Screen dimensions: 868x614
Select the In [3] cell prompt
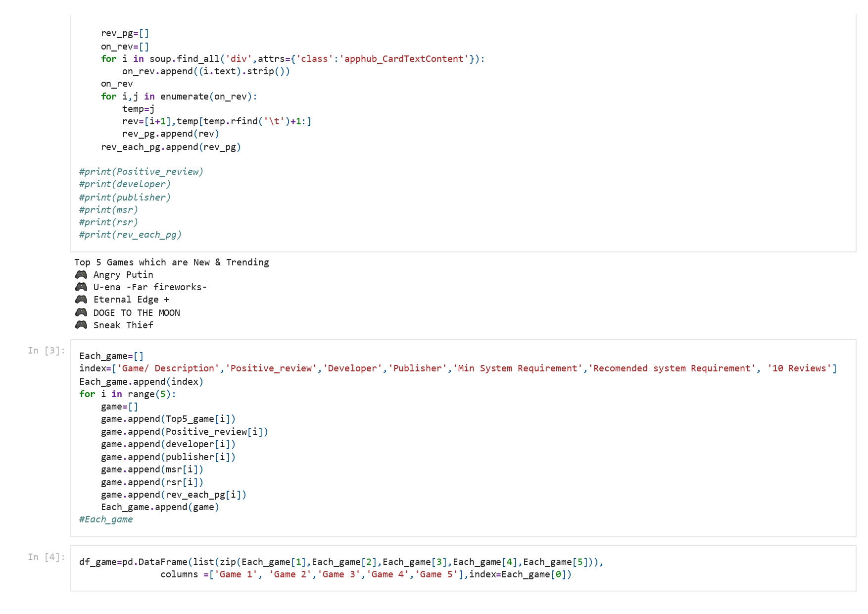click(47, 351)
